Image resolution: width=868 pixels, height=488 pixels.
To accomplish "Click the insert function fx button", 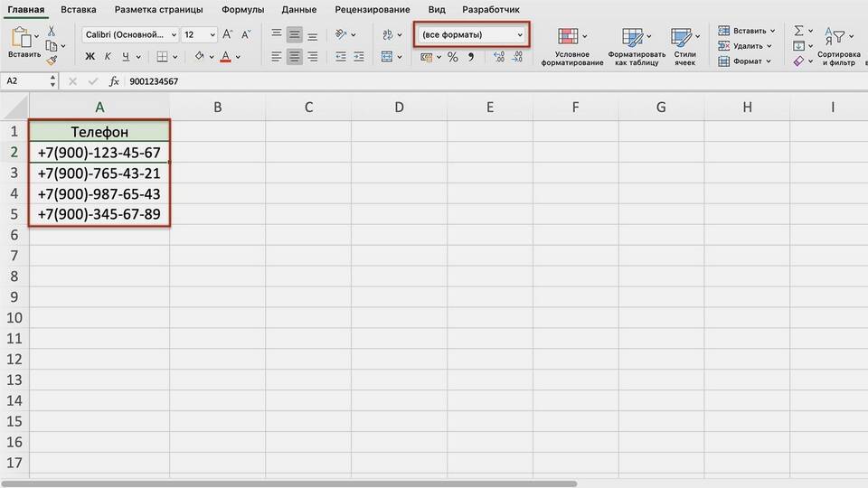I will (x=114, y=81).
